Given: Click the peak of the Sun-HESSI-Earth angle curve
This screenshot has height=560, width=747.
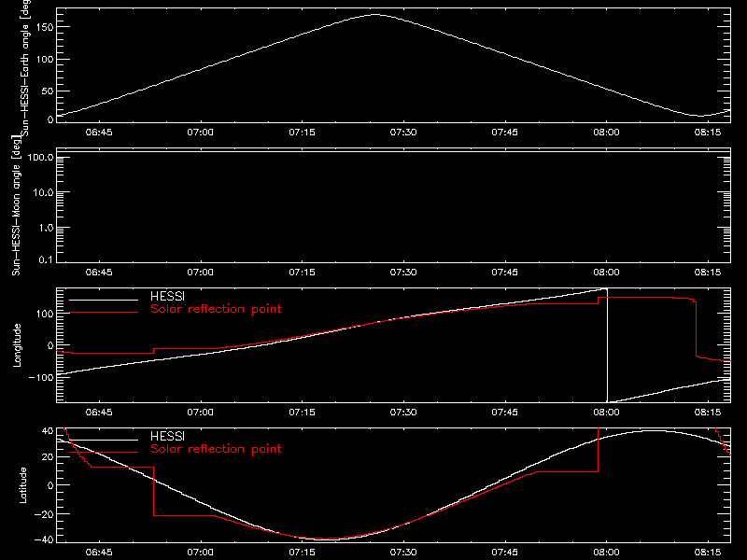Looking at the screenshot, I should point(375,15).
